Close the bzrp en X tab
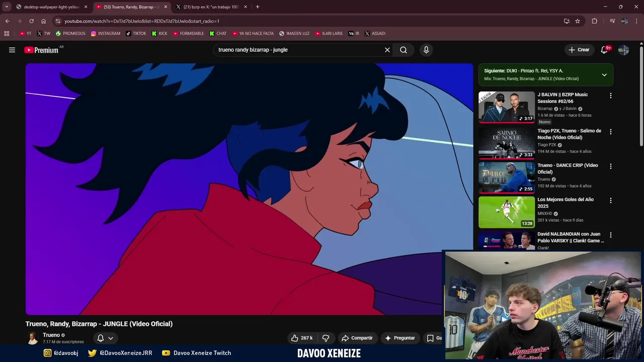 (x=246, y=7)
